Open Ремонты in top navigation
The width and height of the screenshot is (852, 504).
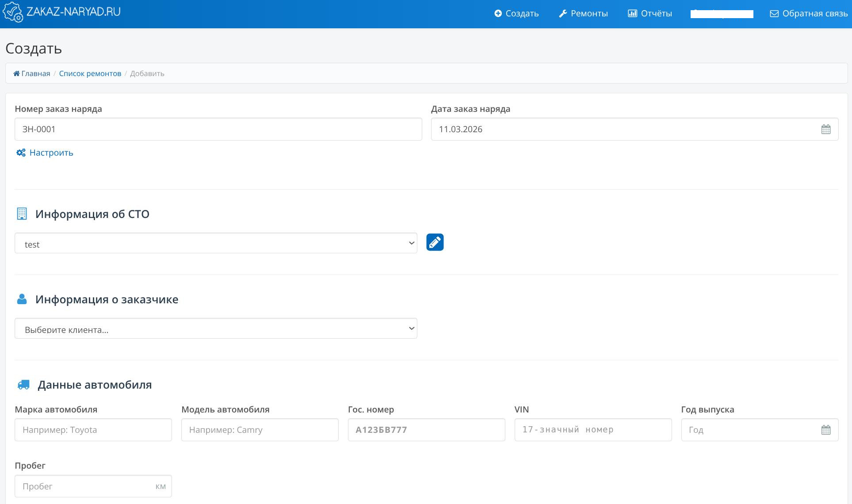583,14
